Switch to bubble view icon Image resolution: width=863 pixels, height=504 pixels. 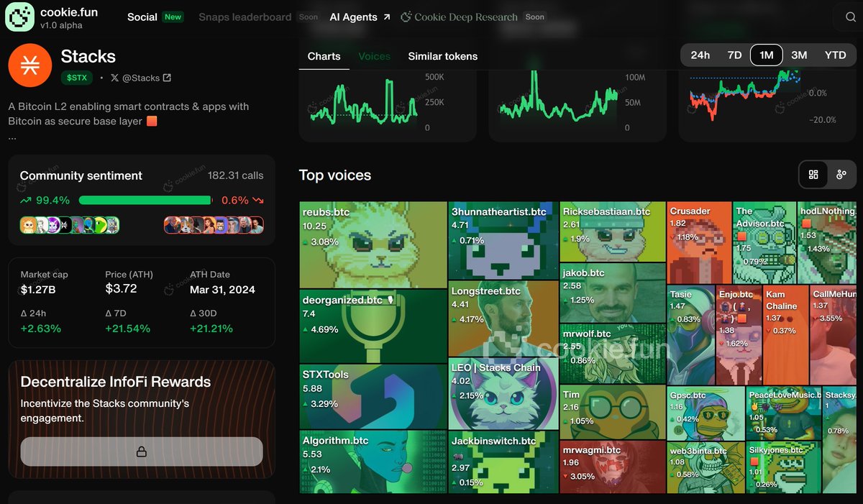pyautogui.click(x=841, y=175)
